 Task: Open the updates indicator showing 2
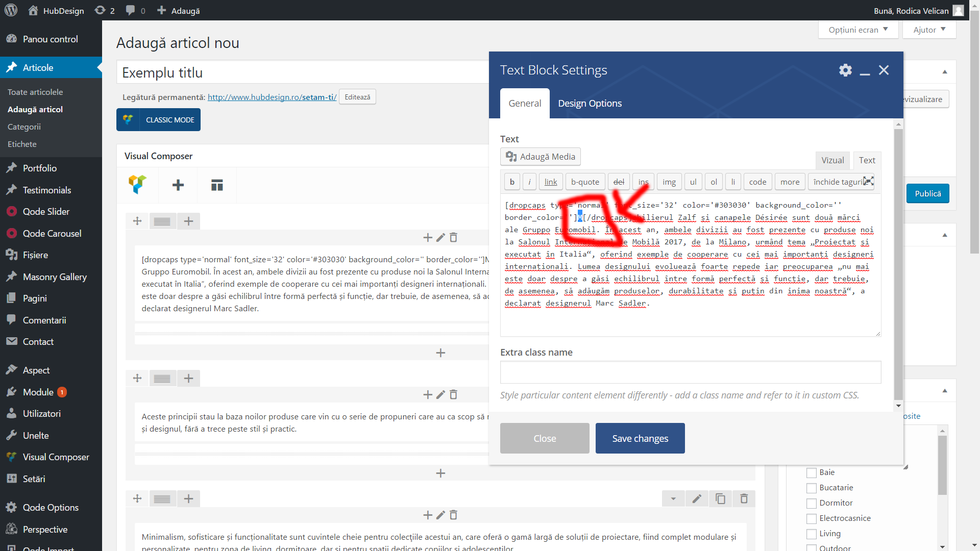coord(105,10)
